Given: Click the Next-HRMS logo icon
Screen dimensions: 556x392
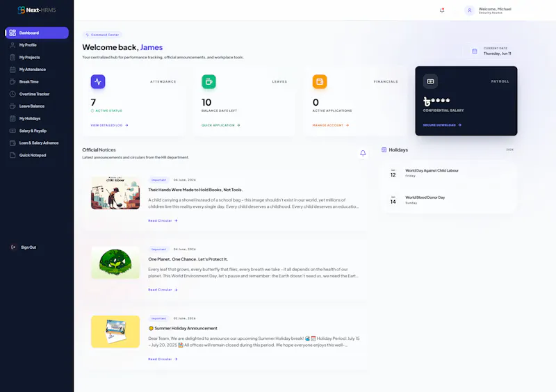Looking at the screenshot, I should tap(22, 10).
